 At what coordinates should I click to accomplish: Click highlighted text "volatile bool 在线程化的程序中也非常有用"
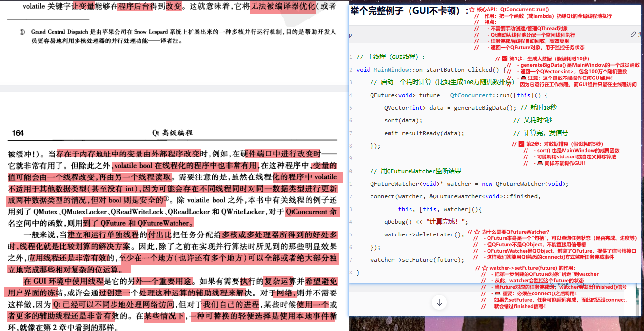tap(187, 165)
